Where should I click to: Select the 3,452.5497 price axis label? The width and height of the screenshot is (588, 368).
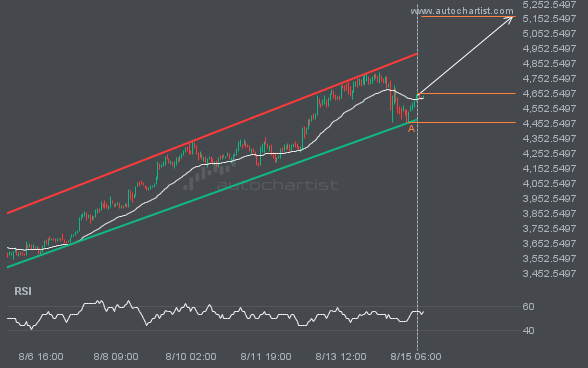[x=549, y=274]
